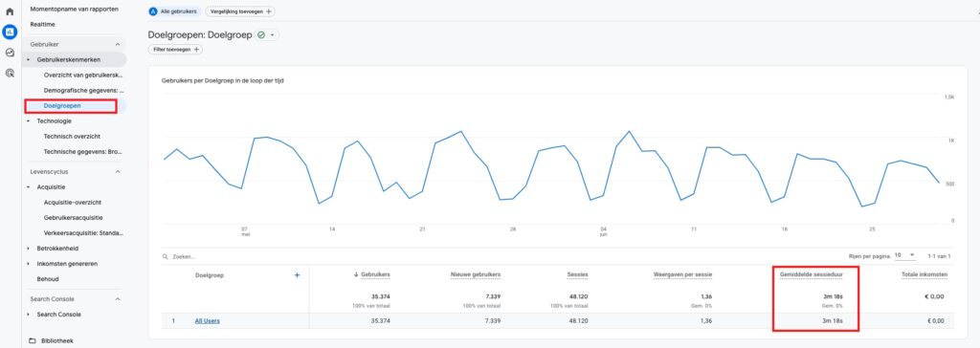The image size is (980, 348).
Task: Click the plus icon on Filter toevoegen
Action: (x=196, y=50)
